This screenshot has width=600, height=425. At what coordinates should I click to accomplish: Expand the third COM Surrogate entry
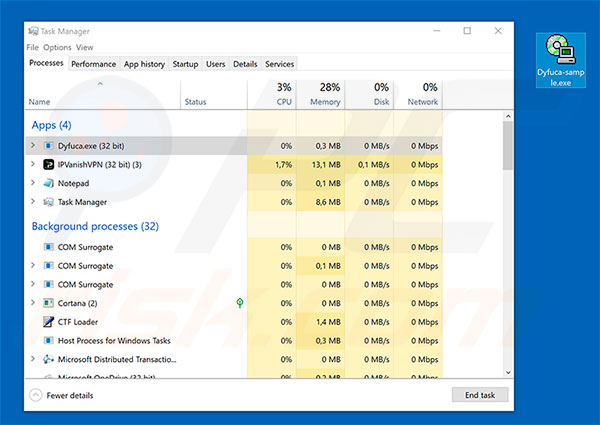tap(33, 284)
